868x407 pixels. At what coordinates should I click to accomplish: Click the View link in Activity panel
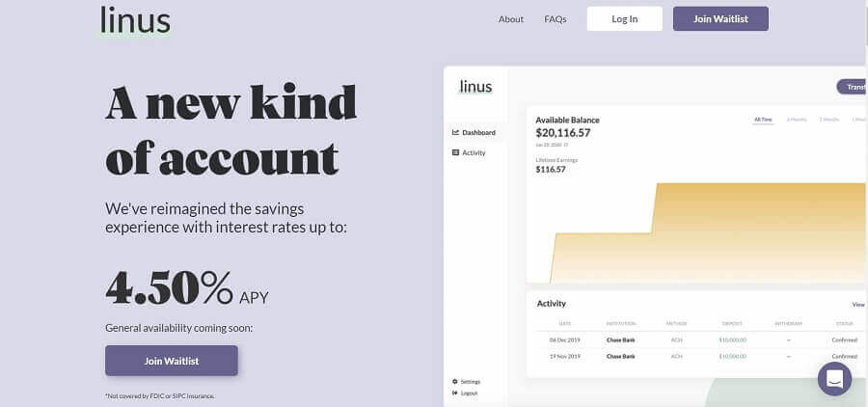click(858, 305)
